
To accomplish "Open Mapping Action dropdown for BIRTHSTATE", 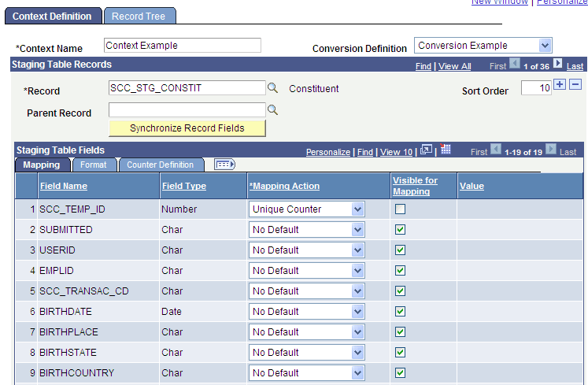I will 306,353.
